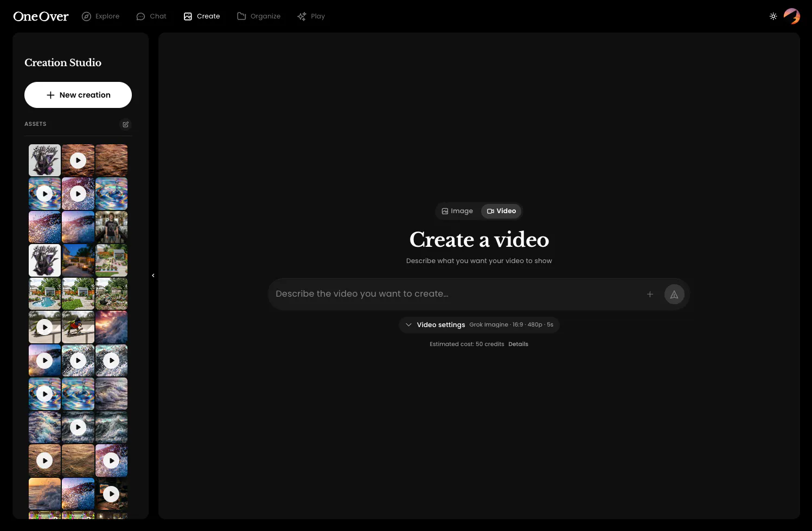
Task: Click the 'Create a video' heading
Action: (x=479, y=239)
